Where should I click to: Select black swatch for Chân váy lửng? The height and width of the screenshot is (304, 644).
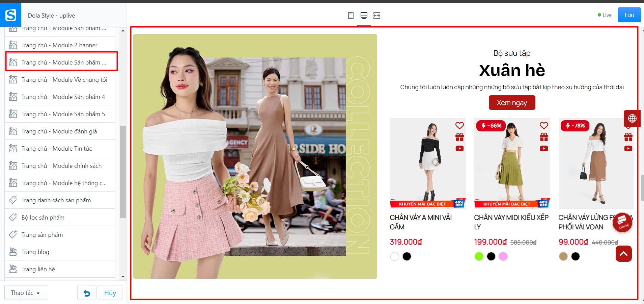coord(576,256)
